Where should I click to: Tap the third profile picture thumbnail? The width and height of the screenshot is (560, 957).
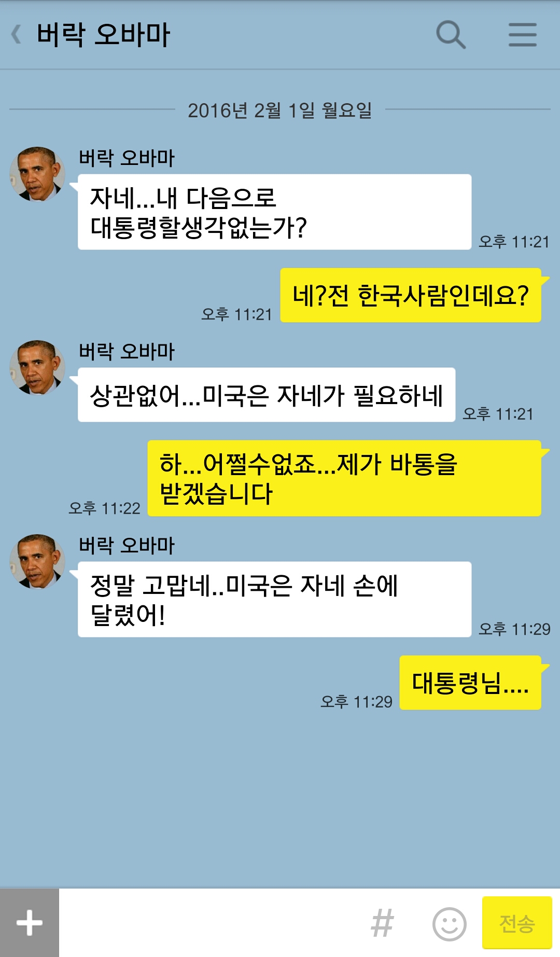[37, 562]
